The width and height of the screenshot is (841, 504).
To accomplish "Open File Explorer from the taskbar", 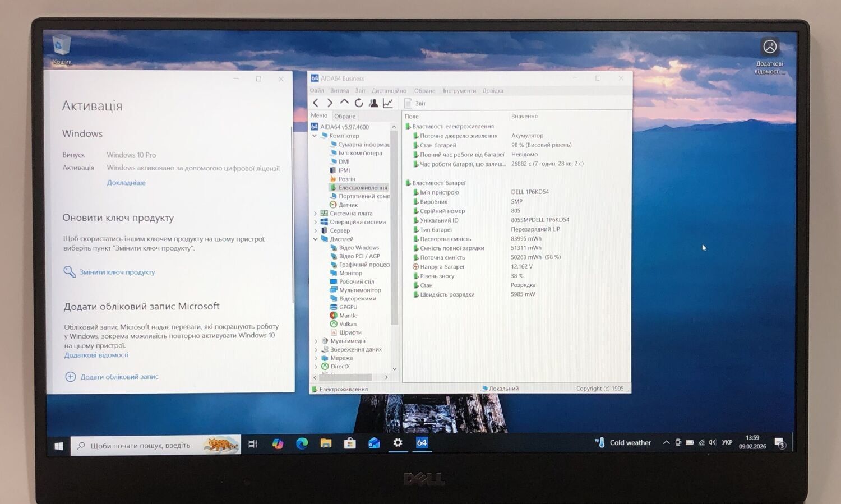I will click(326, 443).
